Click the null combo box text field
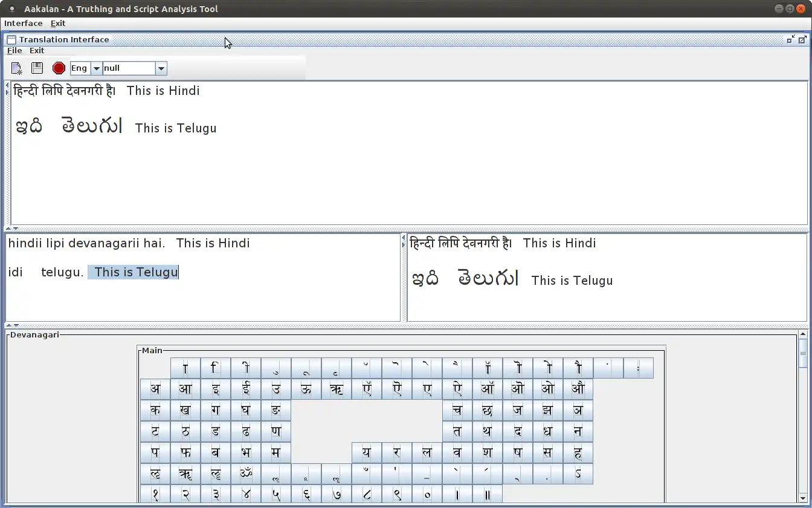The height and width of the screenshot is (508, 812). 129,68
